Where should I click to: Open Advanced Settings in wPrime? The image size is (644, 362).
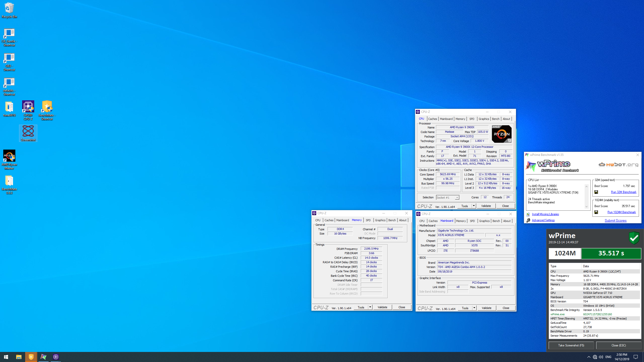(x=543, y=220)
